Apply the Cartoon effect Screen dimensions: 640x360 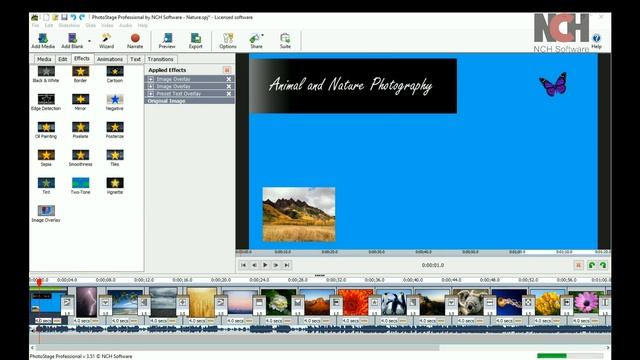tap(115, 74)
